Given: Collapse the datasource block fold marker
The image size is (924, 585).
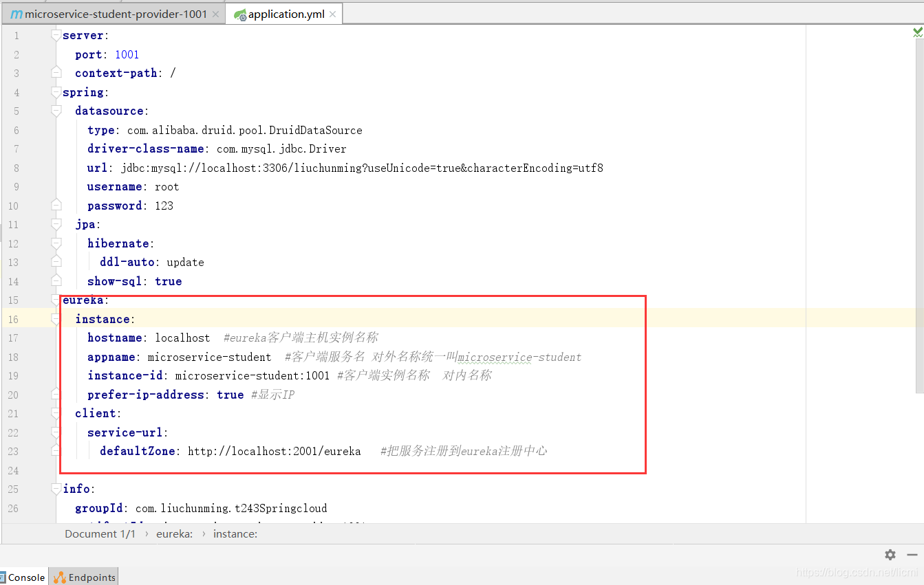Looking at the screenshot, I should (x=56, y=111).
